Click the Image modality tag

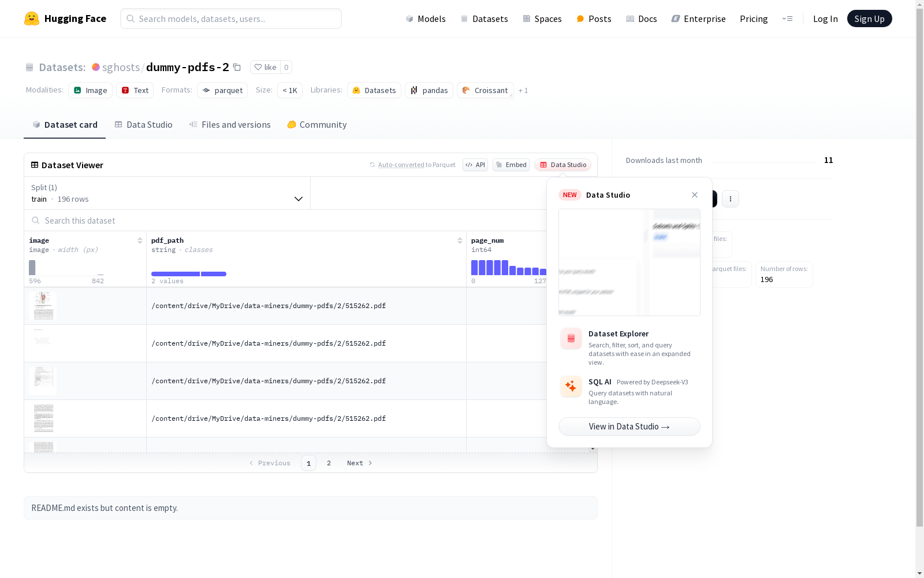pos(90,90)
